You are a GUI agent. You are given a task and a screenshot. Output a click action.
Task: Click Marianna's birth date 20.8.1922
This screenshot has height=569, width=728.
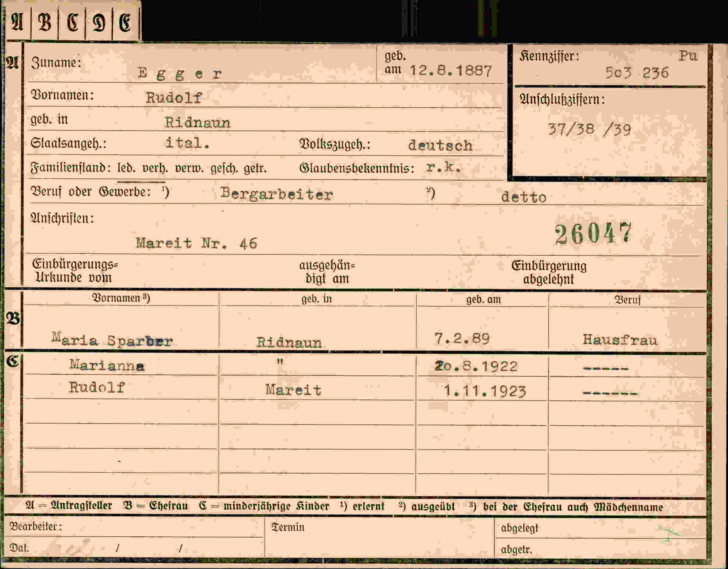[x=476, y=366]
